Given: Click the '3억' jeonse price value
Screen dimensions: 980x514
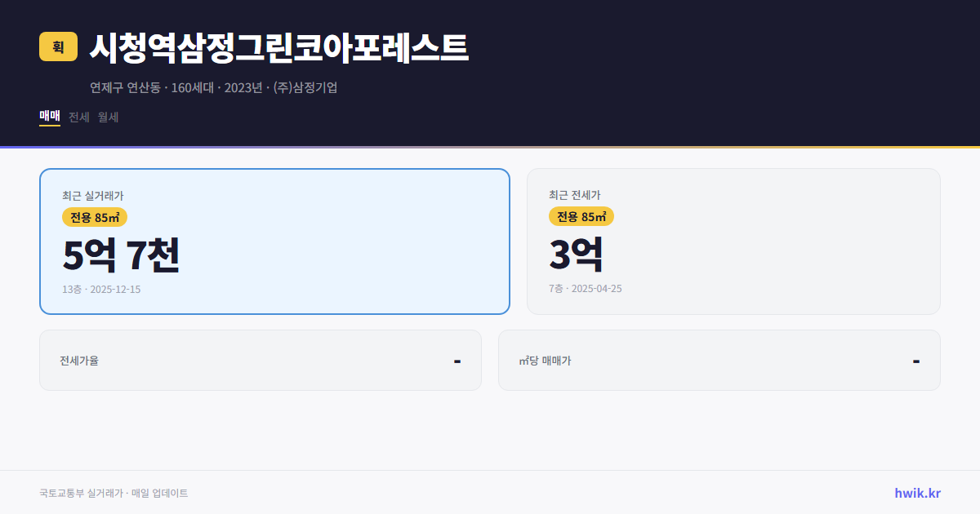Looking at the screenshot, I should pyautogui.click(x=576, y=255).
